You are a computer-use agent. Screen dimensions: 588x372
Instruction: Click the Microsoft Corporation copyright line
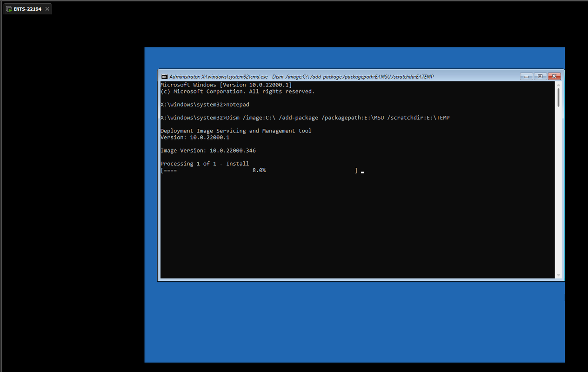tap(238, 92)
